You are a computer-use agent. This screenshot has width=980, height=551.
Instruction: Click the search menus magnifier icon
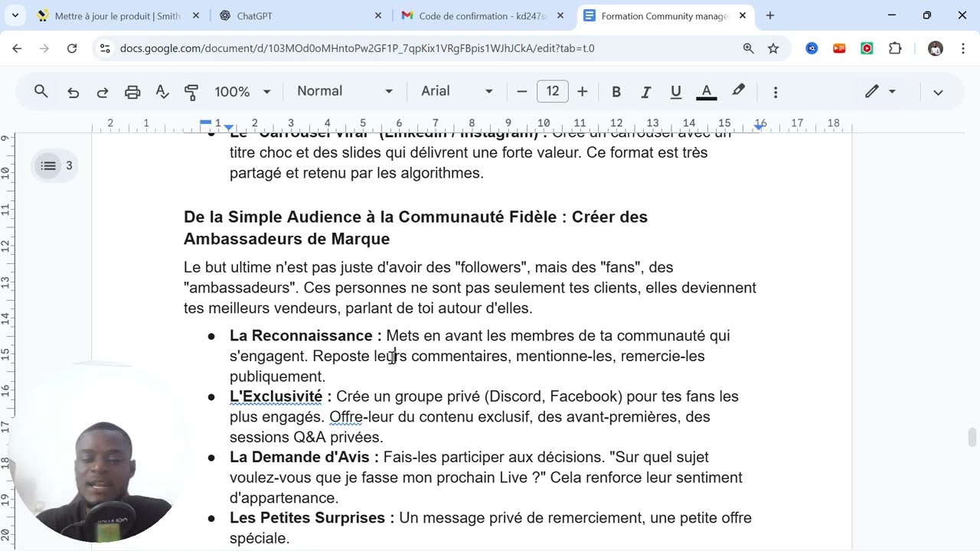pyautogui.click(x=41, y=92)
